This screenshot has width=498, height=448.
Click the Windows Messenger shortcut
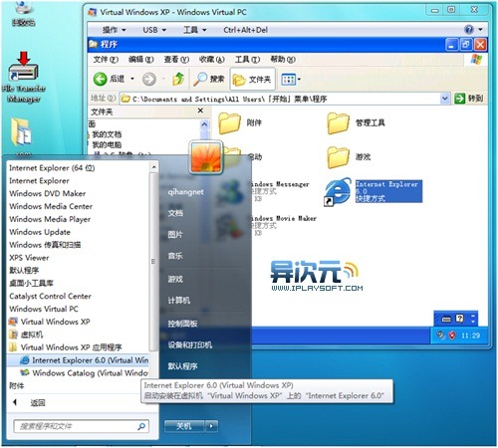279,191
